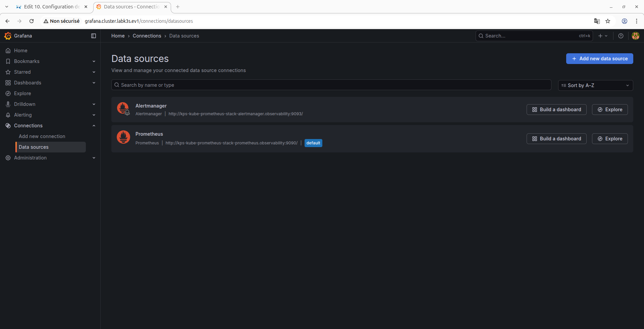Expand the Administration section chevron
Viewport: 644px width, 329px height.
pos(94,158)
